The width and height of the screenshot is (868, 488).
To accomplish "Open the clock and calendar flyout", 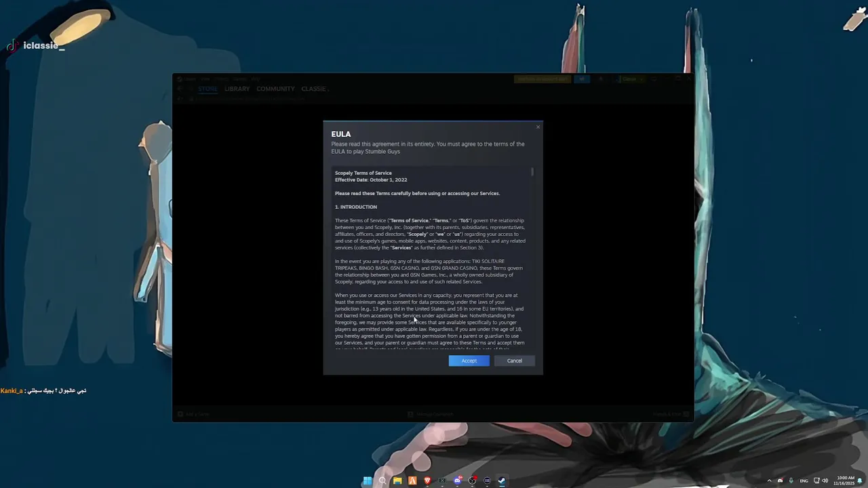I will pyautogui.click(x=845, y=481).
